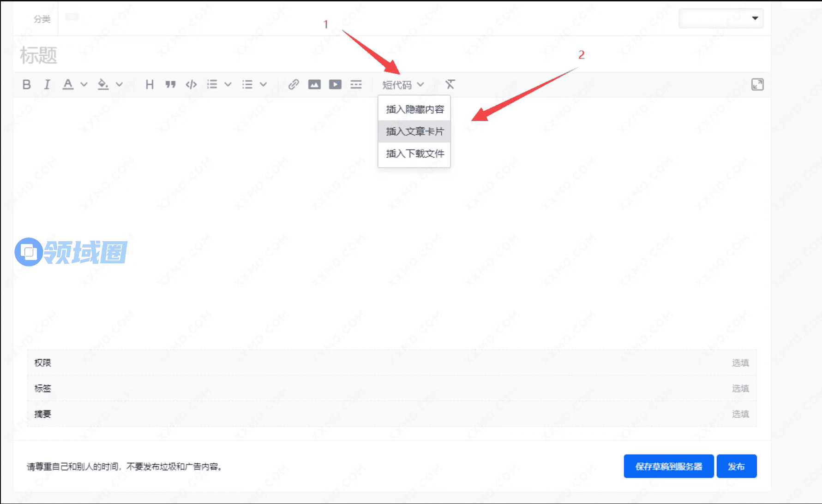
Task: Open the font color A picker
Action: pos(68,84)
